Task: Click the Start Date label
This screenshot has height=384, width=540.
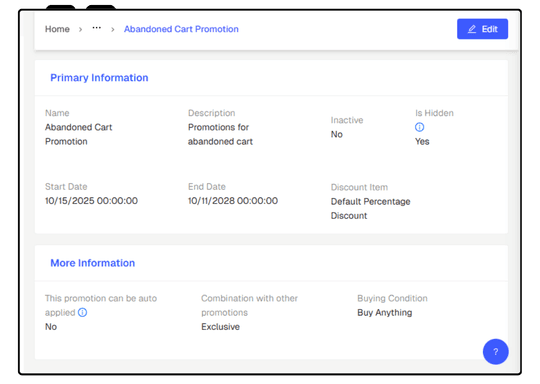Action: pyautogui.click(x=66, y=187)
